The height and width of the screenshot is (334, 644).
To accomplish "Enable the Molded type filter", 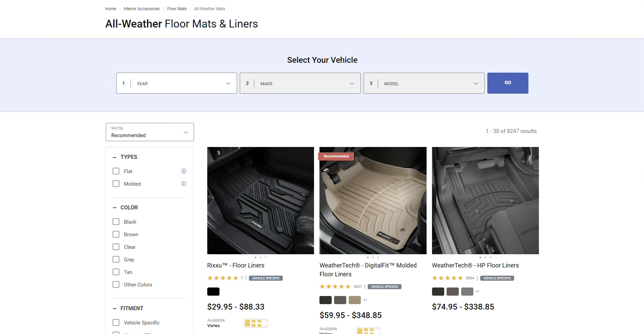I will click(x=116, y=184).
